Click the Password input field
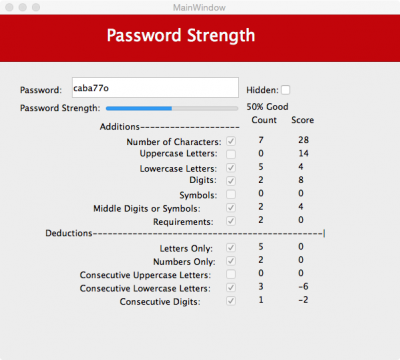Screen dimensions: 400x360 (x=155, y=88)
